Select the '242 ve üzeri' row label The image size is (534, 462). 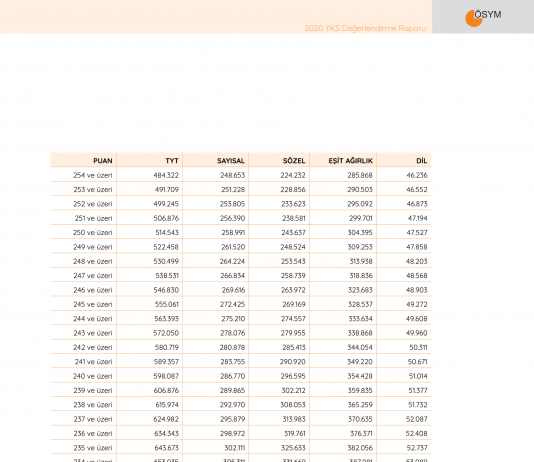pos(93,347)
